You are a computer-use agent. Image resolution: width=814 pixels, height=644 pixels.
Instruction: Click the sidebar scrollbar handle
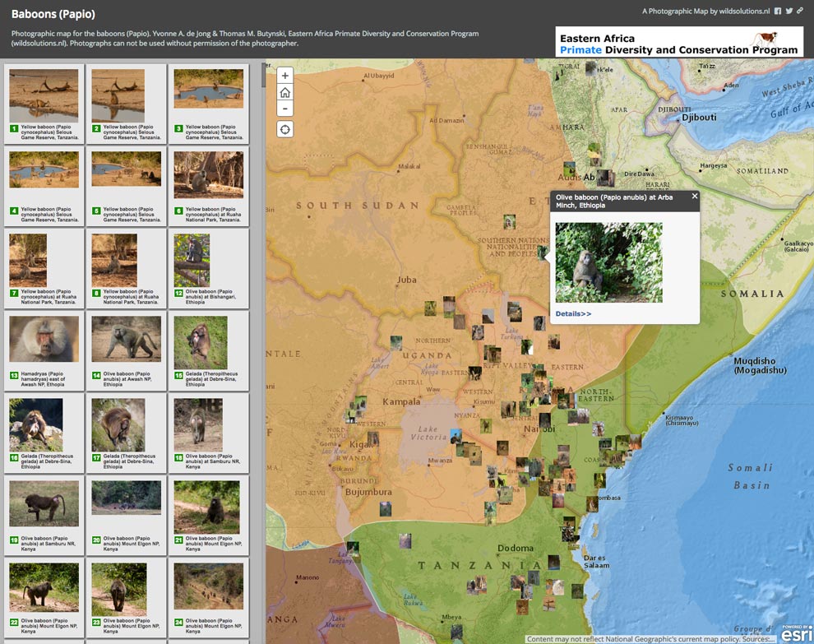(263, 76)
